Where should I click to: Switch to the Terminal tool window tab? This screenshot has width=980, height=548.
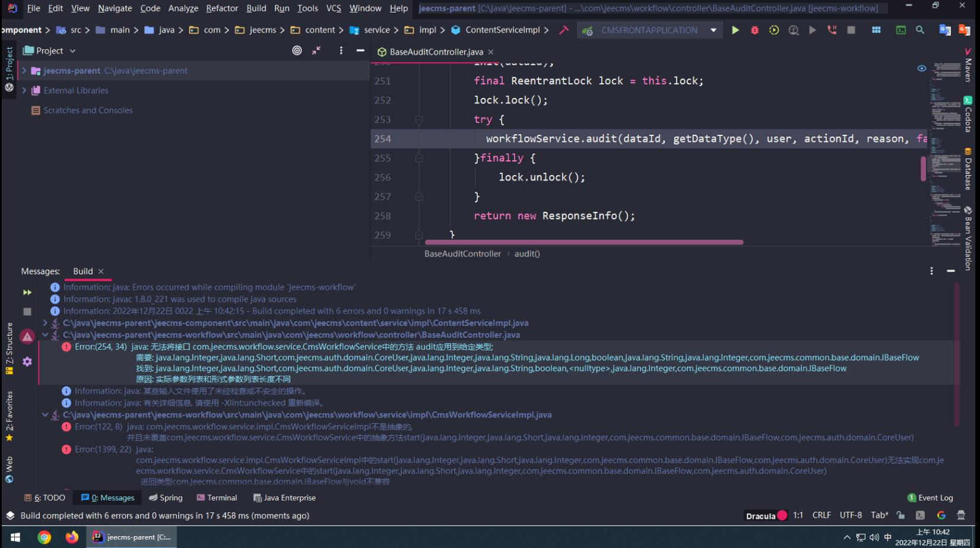pos(217,498)
